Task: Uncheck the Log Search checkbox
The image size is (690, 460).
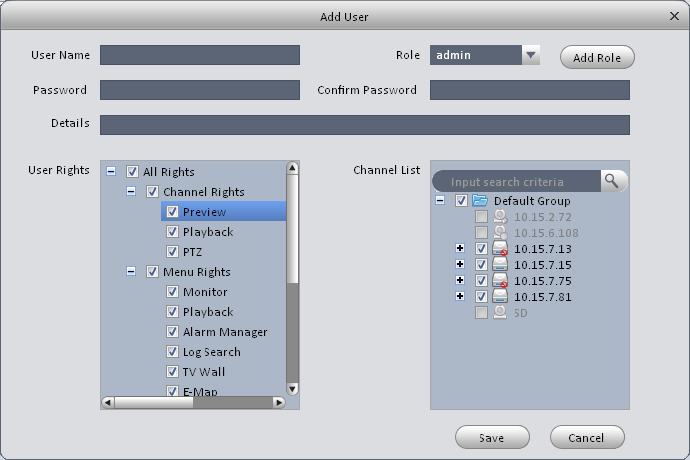Action: click(172, 351)
